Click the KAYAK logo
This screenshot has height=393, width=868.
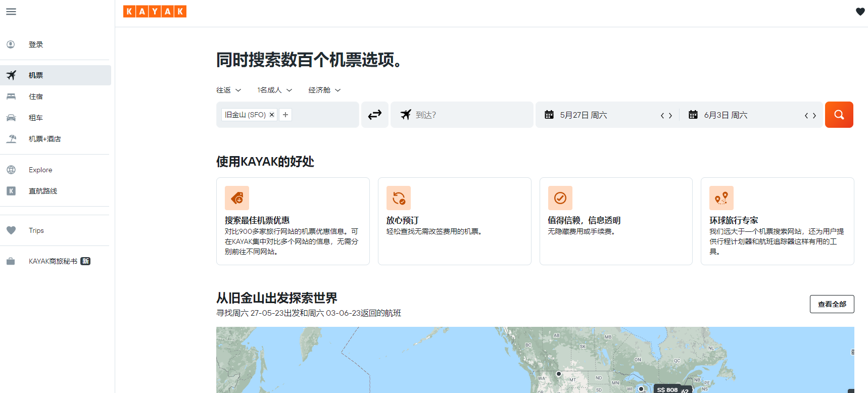coord(155,12)
